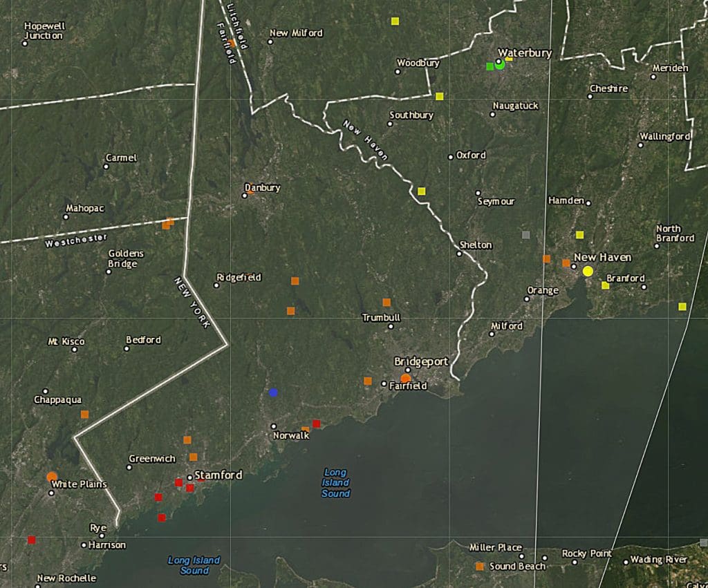Select the red square marker above Norwalk
The height and width of the screenshot is (588, 708).
(x=316, y=421)
